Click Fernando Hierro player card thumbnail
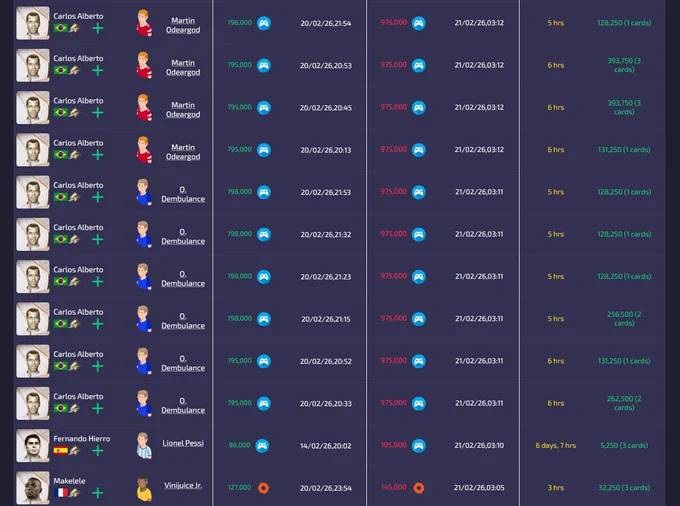Image resolution: width=680 pixels, height=506 pixels. coord(33,445)
